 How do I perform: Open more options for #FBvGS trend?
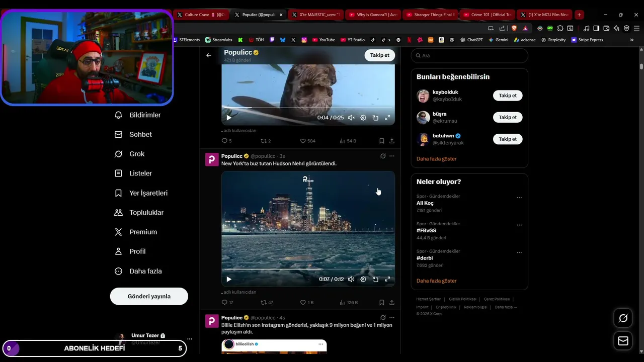[519, 225]
